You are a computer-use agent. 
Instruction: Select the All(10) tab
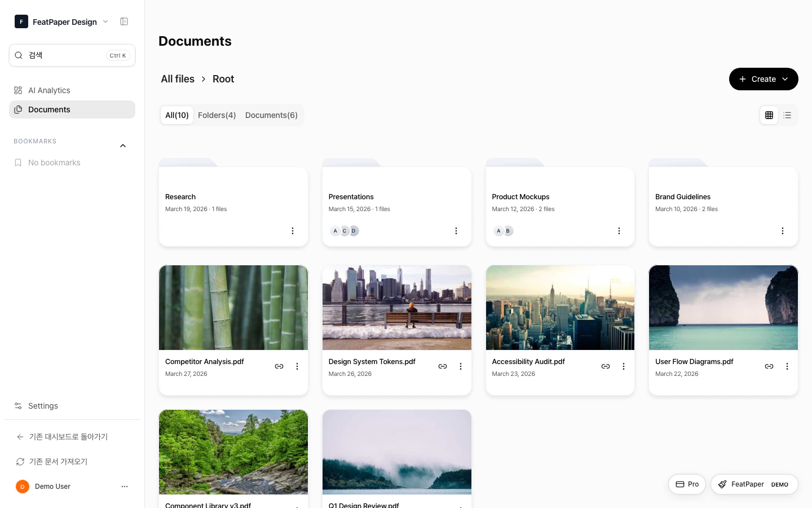177,115
